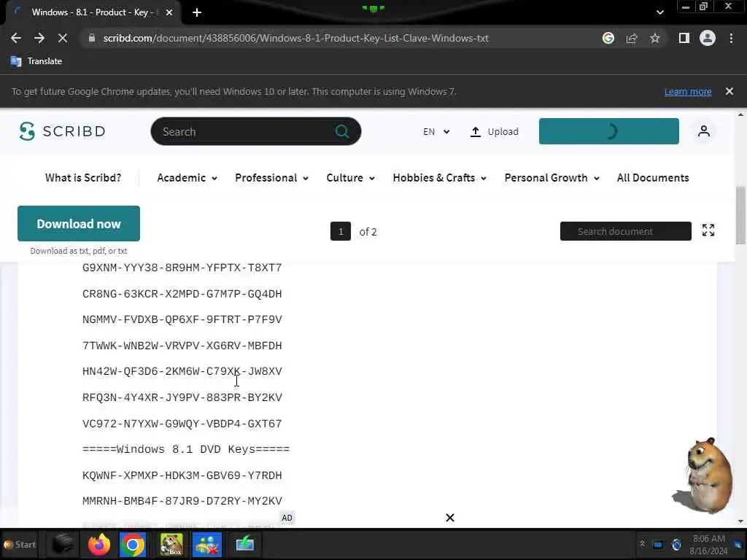The width and height of the screenshot is (747, 560).
Task: Dismiss the Chrome update notification bar
Action: (729, 91)
